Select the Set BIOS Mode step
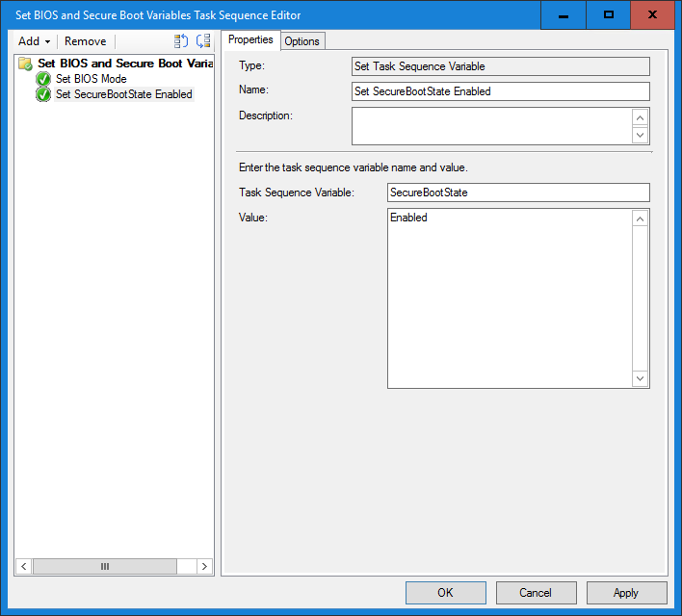This screenshot has width=682, height=616. (x=91, y=79)
